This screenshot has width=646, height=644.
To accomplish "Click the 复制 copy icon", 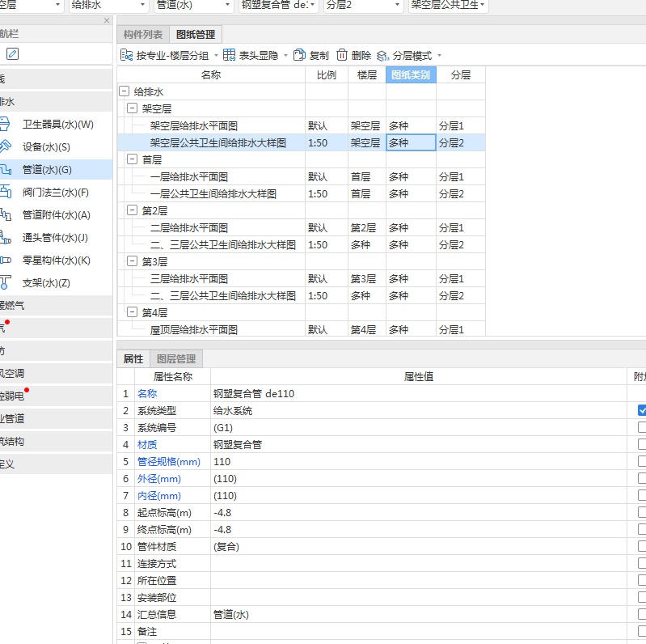I will pyautogui.click(x=299, y=55).
